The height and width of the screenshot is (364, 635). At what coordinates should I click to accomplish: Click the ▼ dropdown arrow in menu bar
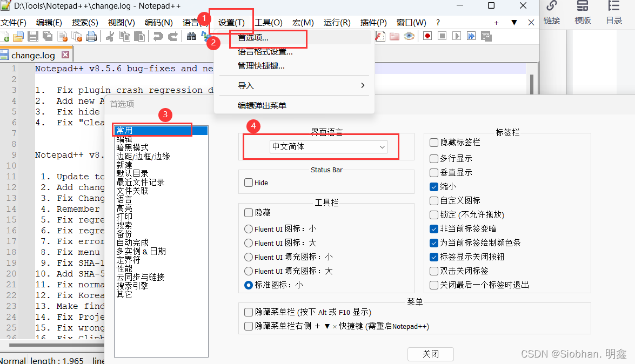pos(514,23)
